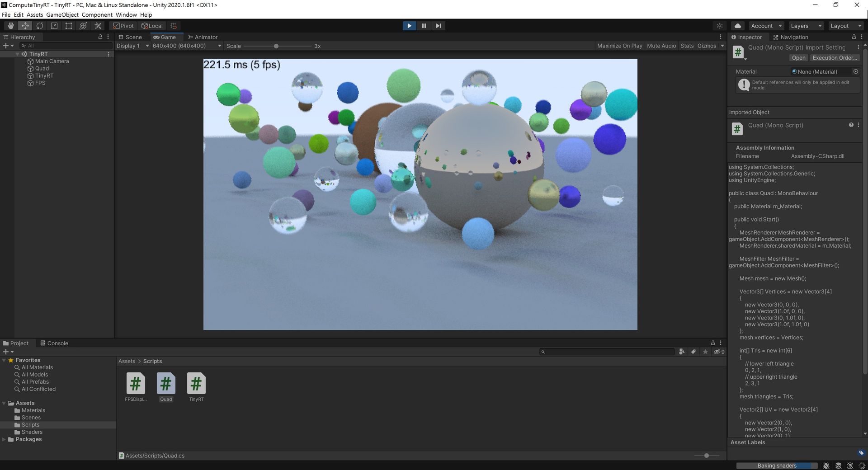Open Layers dropdown
The width and height of the screenshot is (868, 470).
(x=806, y=26)
